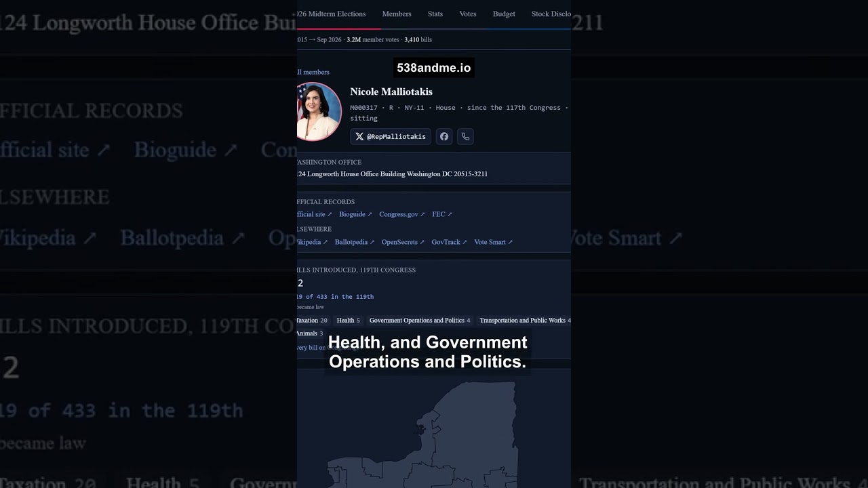Viewport: 868px width, 488px height.
Task: Select Transportation and Public Works tag
Action: [524, 321]
